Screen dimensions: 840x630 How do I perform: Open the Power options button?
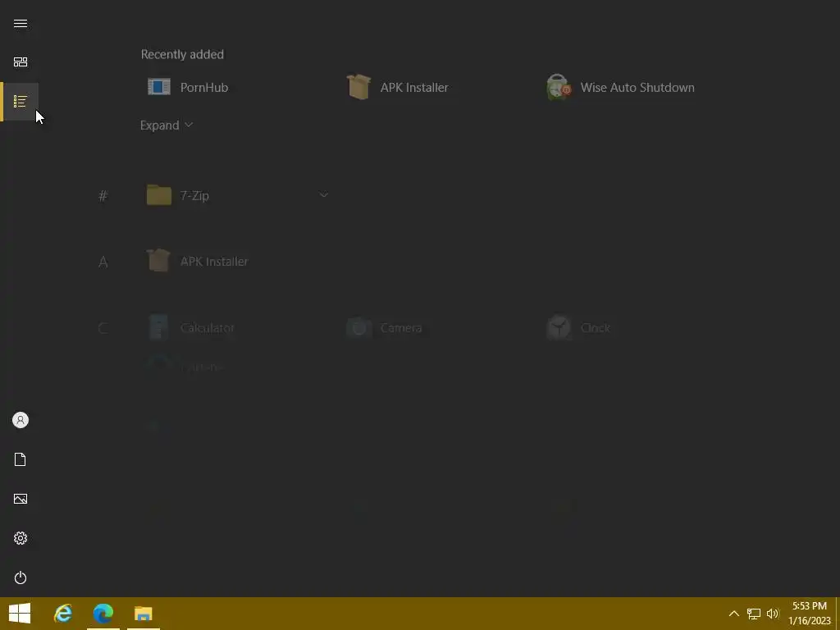pos(21,577)
